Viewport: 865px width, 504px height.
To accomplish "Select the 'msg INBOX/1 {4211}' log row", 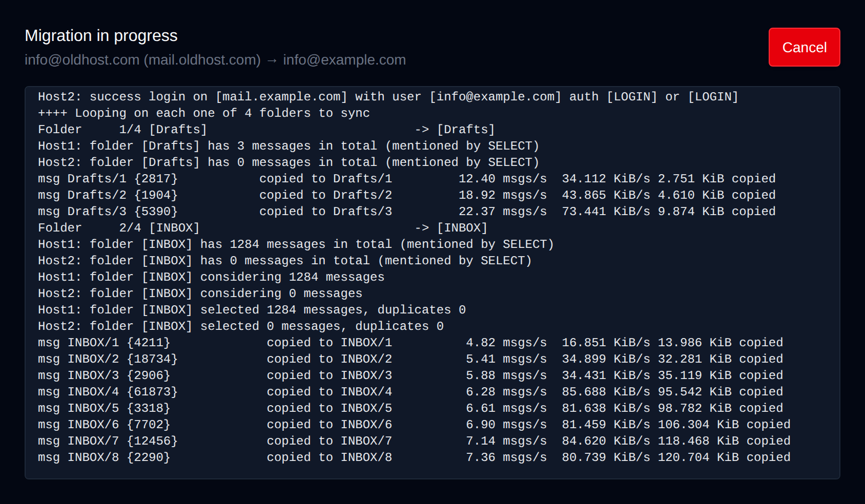I will [410, 343].
